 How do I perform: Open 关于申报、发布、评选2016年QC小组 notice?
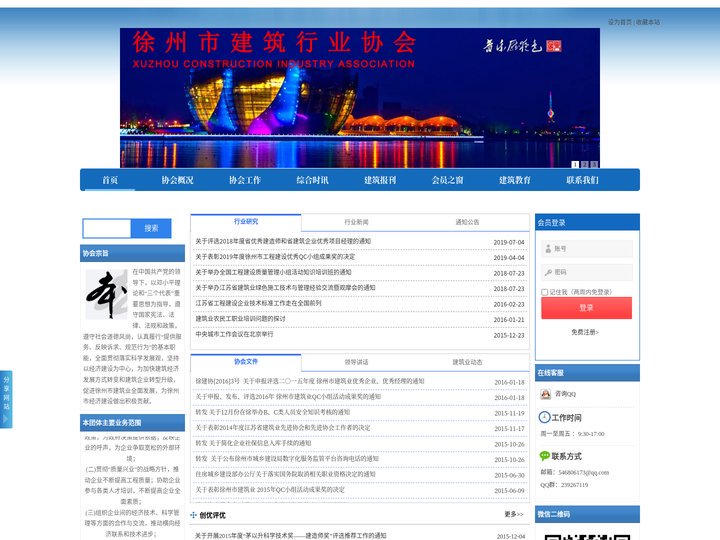[288, 397]
